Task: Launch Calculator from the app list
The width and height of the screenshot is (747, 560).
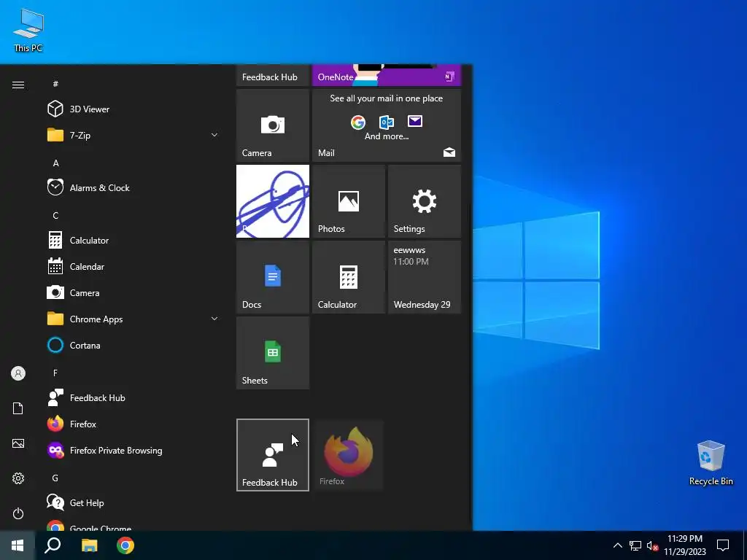Action: 133,241
